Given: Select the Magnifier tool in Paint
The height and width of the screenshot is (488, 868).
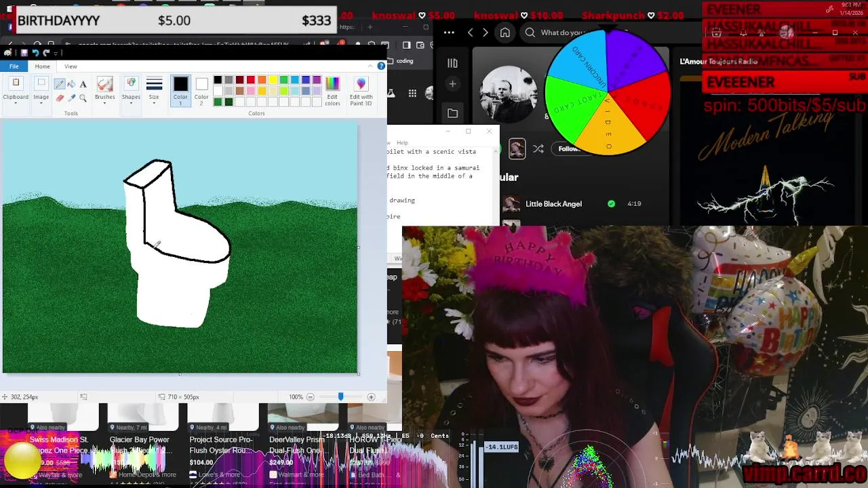Looking at the screenshot, I should pos(83,98).
